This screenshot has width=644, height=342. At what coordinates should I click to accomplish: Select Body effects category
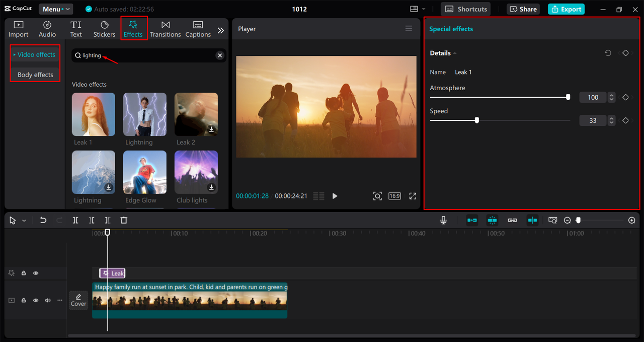click(x=35, y=75)
